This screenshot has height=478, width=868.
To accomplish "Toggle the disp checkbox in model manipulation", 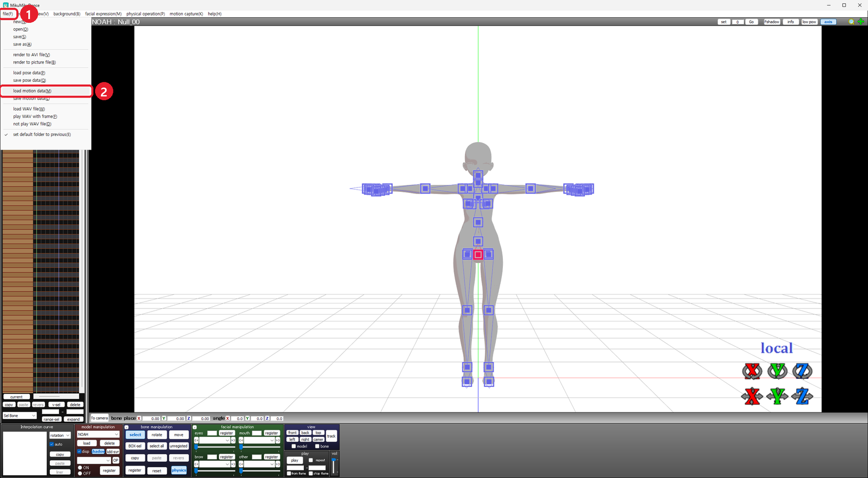I will coord(79,451).
